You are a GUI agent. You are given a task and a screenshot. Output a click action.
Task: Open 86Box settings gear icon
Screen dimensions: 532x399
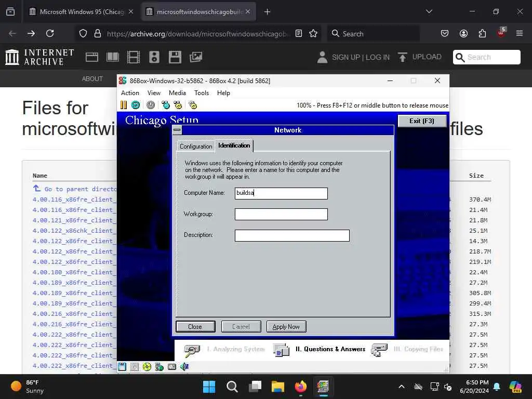coord(193,105)
